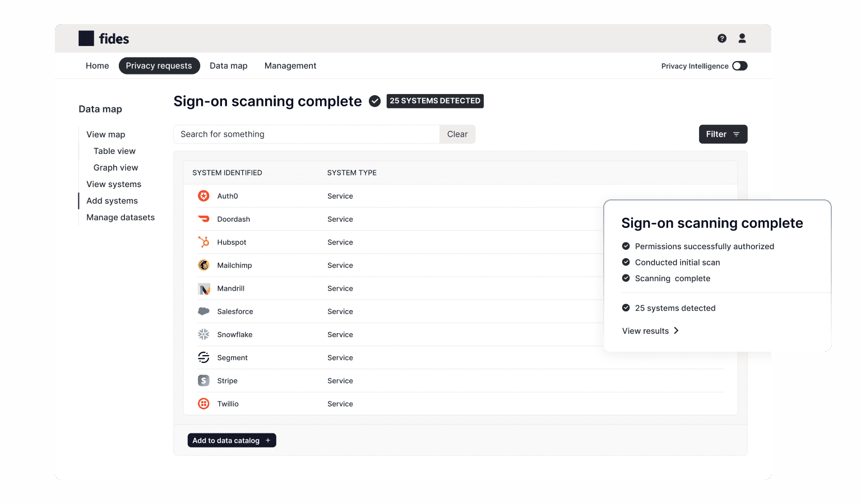Select the Twillio row name
This screenshot has height=504, width=861.
click(228, 404)
